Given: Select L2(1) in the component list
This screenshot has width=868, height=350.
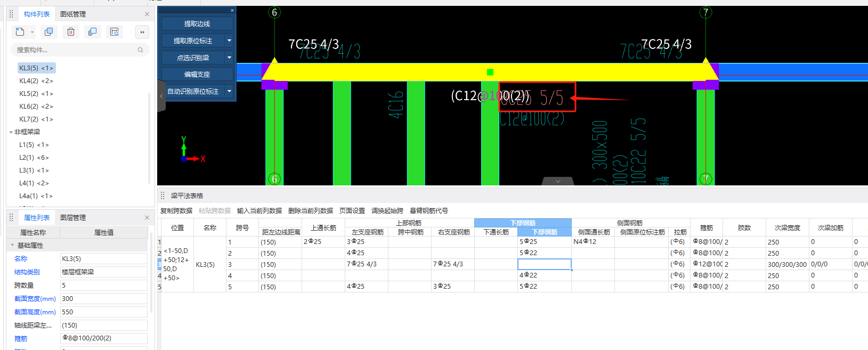Looking at the screenshot, I should (34, 158).
